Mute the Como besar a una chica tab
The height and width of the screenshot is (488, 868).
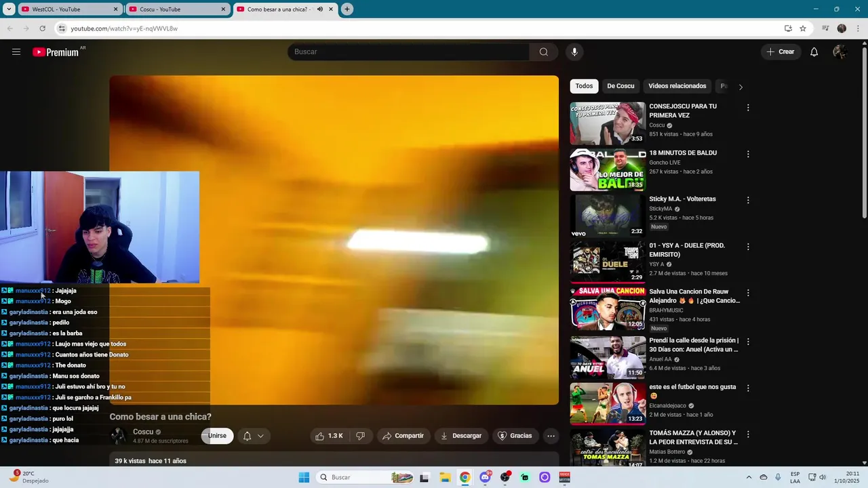320,9
